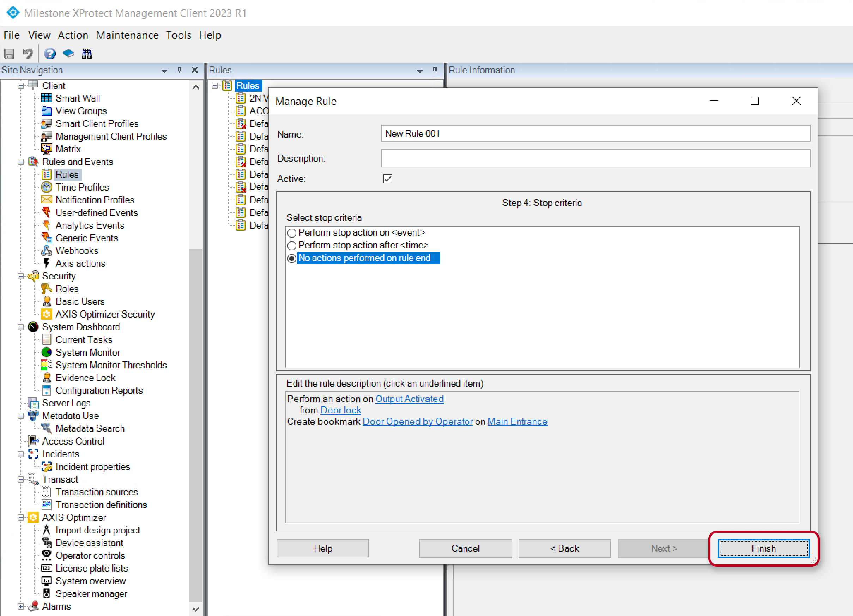Select 'Perform stop action on <event>' radio
853x616 pixels.
tap(291, 233)
